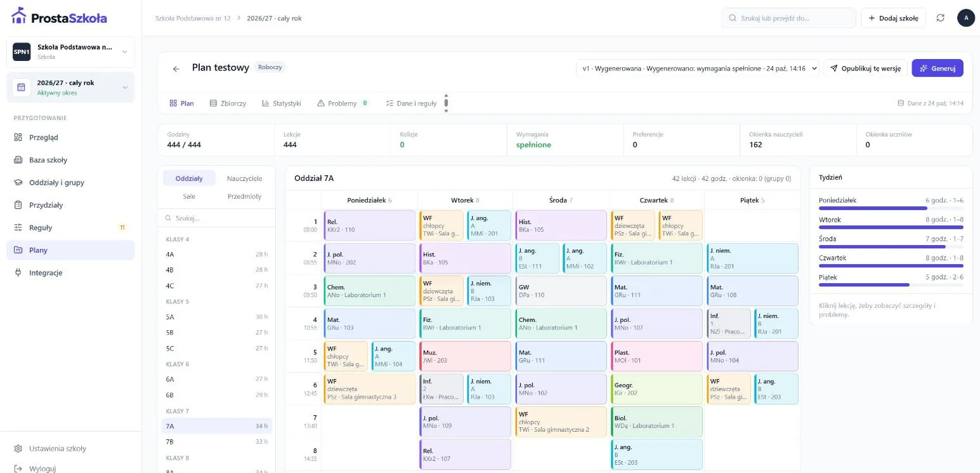
Task: Click Szkoła Podstawowa nr 12 breadcrumb
Action: coord(193,18)
